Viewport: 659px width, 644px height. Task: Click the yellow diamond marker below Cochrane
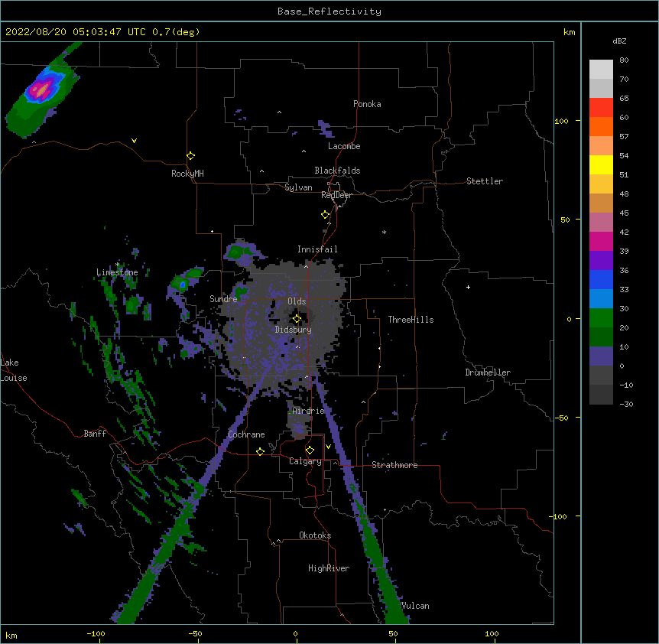[260, 451]
